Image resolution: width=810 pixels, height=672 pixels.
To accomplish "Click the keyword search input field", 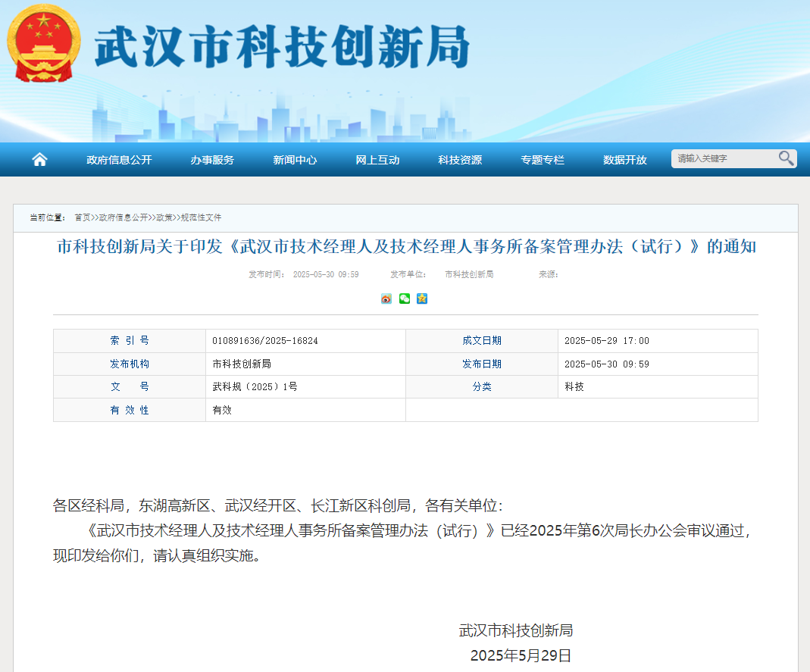I will 724,158.
